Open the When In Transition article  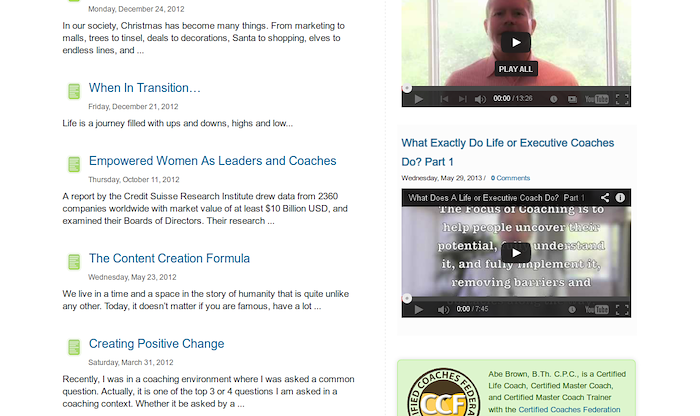[145, 88]
